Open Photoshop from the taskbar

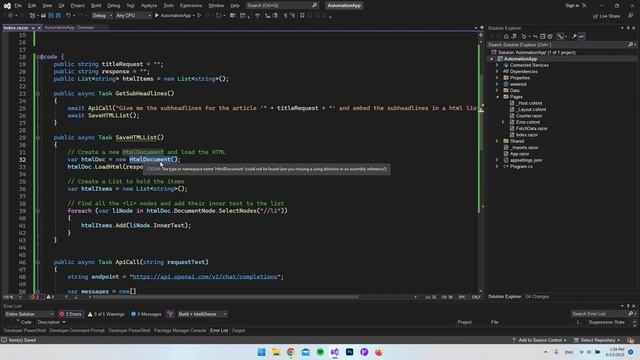[x=349, y=352]
